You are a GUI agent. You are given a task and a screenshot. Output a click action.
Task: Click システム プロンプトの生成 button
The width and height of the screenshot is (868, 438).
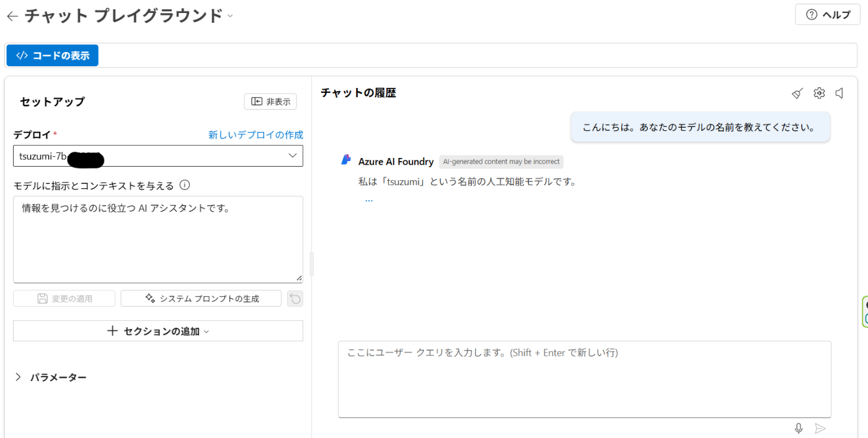201,299
